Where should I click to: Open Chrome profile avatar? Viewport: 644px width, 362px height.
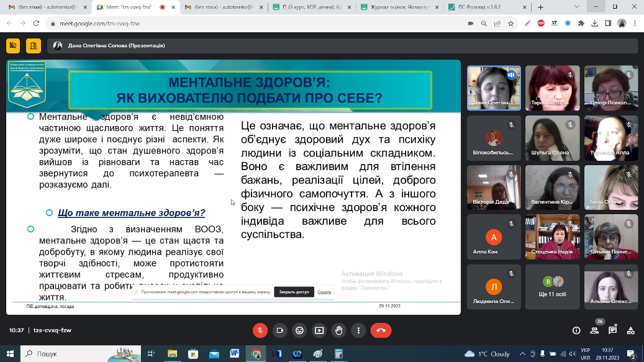(622, 24)
